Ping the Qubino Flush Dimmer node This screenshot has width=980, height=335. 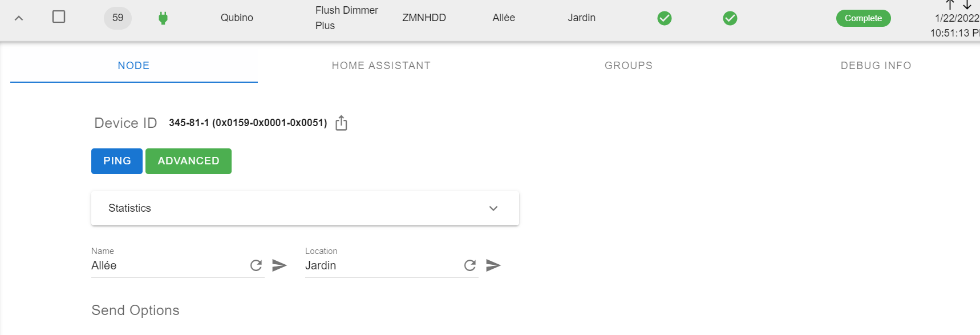tap(116, 161)
